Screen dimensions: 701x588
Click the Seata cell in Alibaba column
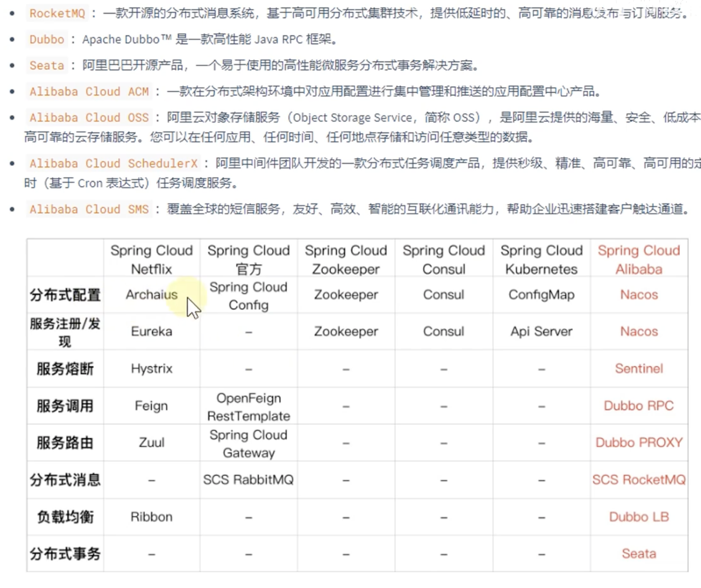coord(639,554)
